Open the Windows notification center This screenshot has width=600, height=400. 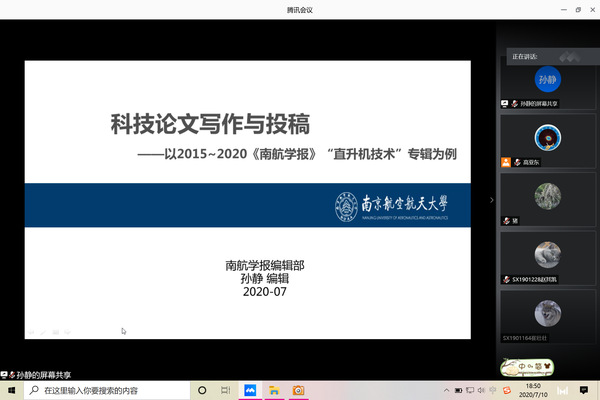point(584,390)
